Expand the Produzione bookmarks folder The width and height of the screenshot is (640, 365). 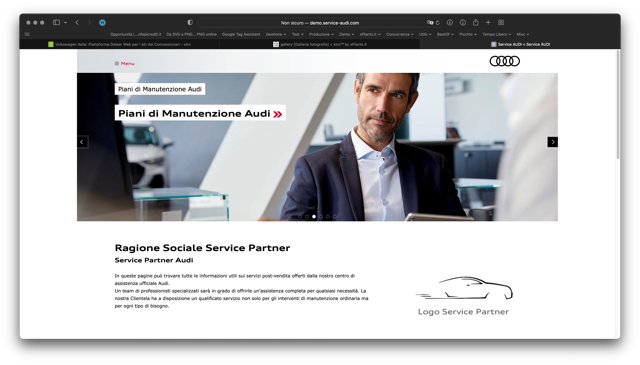(321, 34)
